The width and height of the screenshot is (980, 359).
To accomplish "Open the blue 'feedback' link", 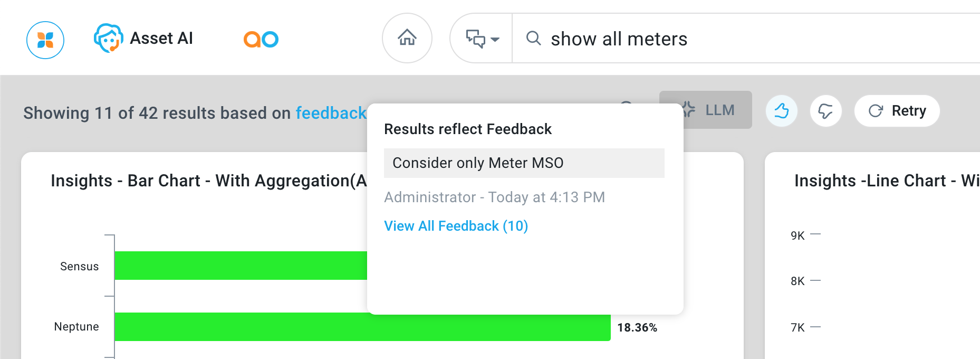I will tap(331, 113).
